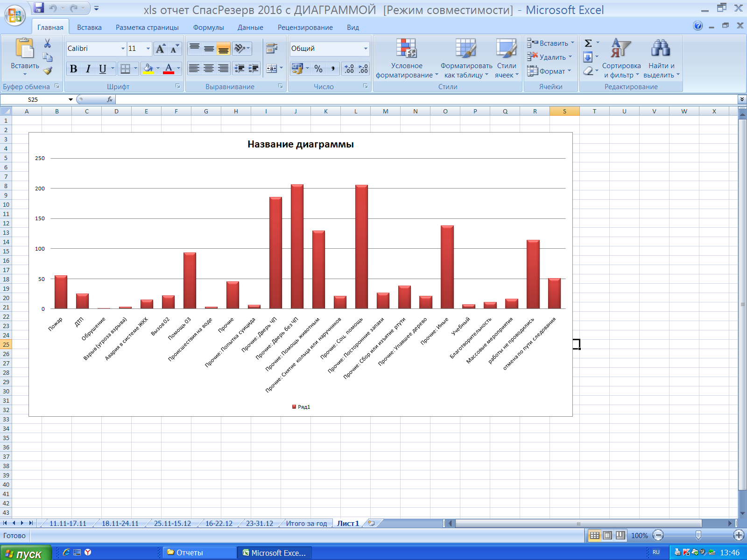Viewport: 747px width, 560px height.
Task: Click the Сортировка и фильтр button
Action: (621, 59)
